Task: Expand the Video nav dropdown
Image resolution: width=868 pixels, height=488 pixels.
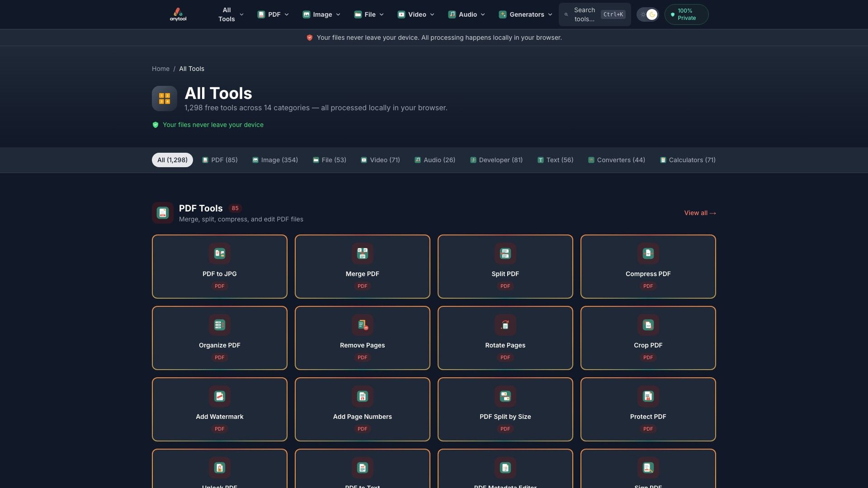Action: 416,14
